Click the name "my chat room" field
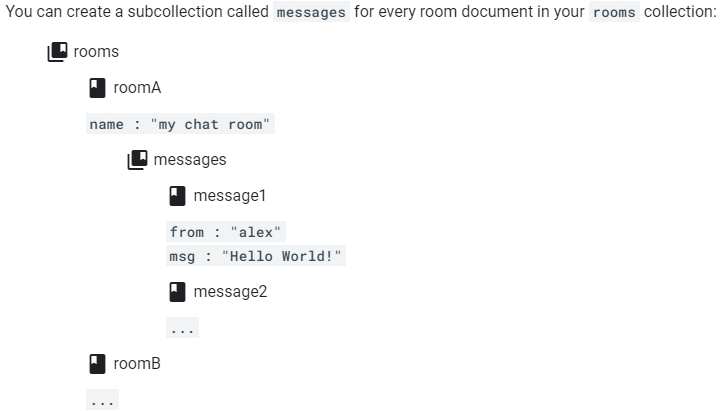Viewport: 723px width, 411px height. point(180,124)
